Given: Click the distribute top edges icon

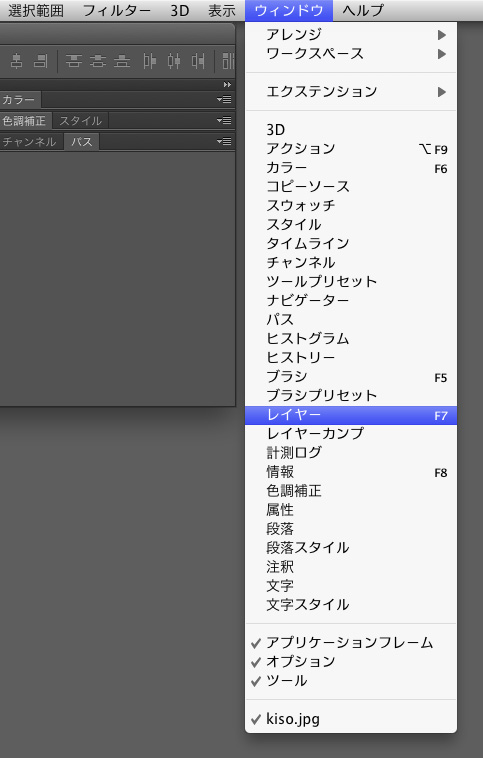Looking at the screenshot, I should [x=73, y=61].
